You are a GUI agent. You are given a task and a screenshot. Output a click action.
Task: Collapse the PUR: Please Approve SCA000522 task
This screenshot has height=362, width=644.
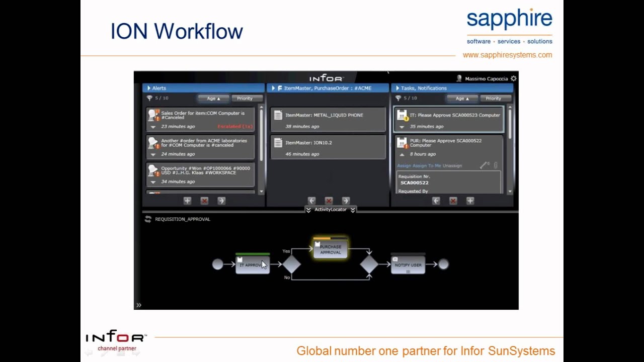point(402,154)
